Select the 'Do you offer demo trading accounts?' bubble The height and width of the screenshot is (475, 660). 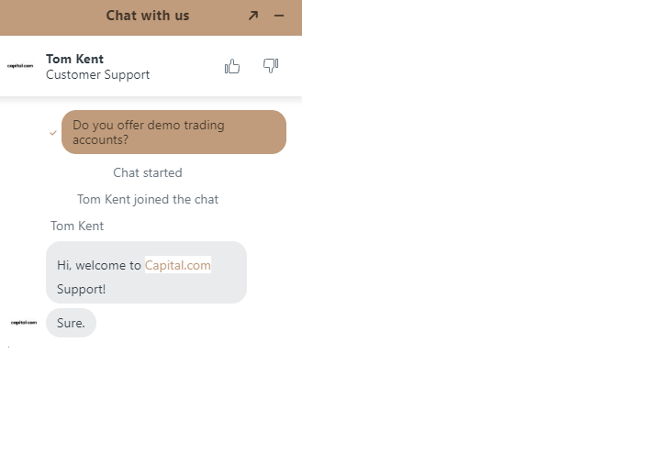(174, 132)
